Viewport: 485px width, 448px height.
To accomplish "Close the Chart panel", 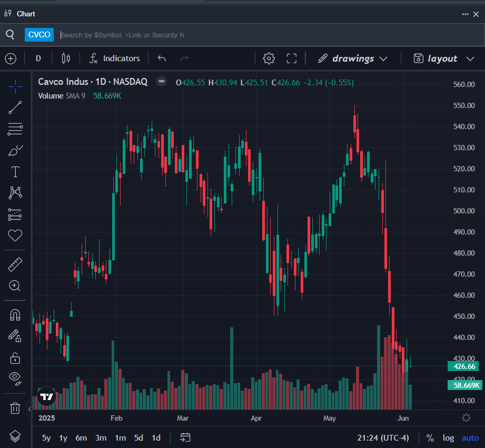I will pyautogui.click(x=476, y=14).
